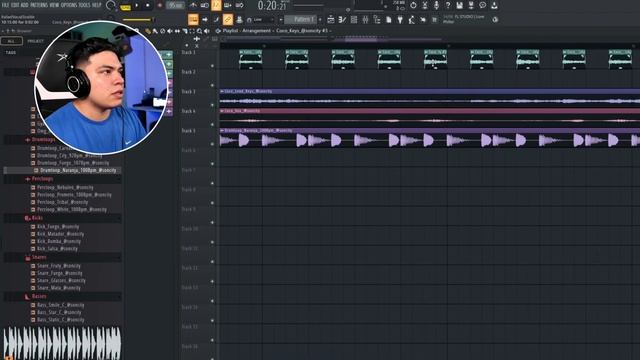Screen dimensions: 640x360
Task: Open the Playlist options menu arrow
Action: pos(218,31)
